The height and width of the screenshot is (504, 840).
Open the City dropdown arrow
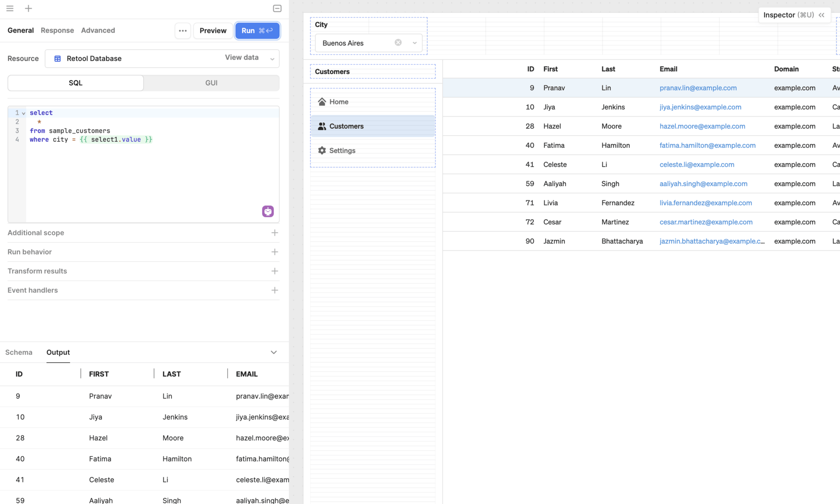[x=414, y=43]
